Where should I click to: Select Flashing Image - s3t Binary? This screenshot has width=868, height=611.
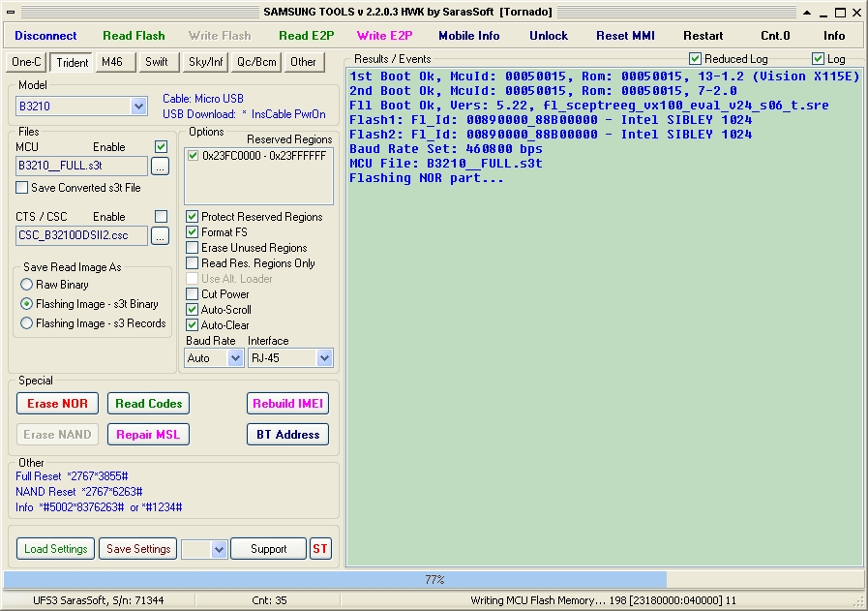[x=26, y=304]
